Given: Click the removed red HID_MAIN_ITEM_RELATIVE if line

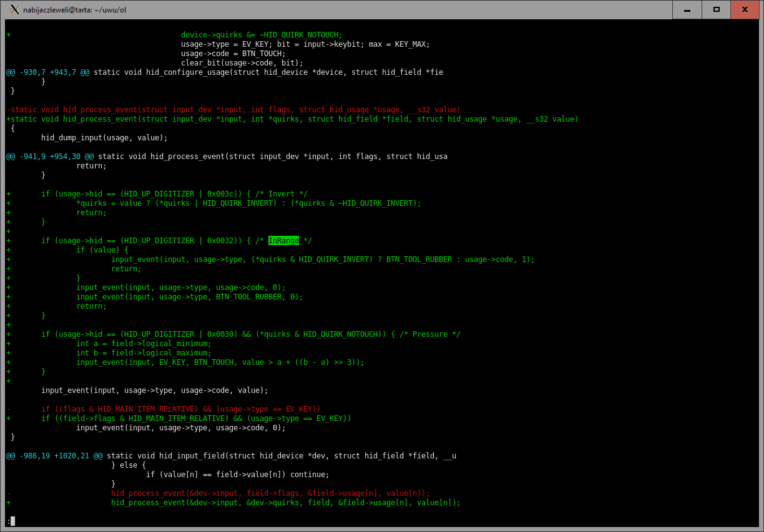Looking at the screenshot, I should click(181, 409).
